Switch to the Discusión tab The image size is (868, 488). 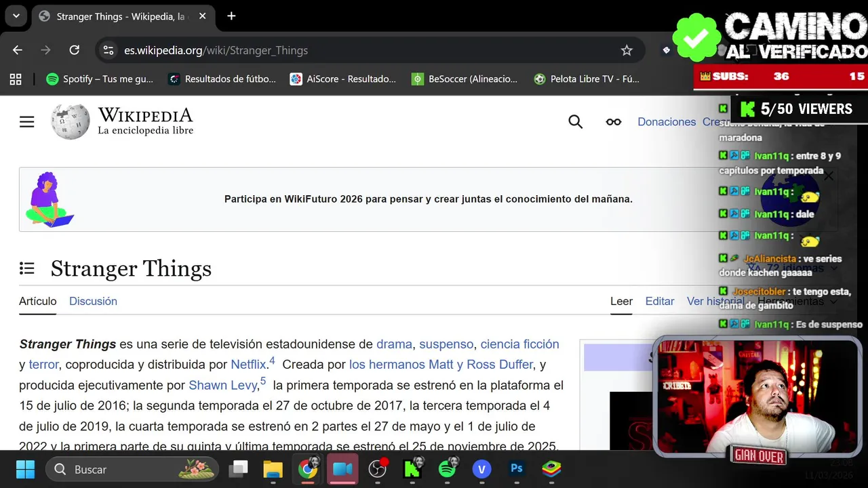coord(93,301)
